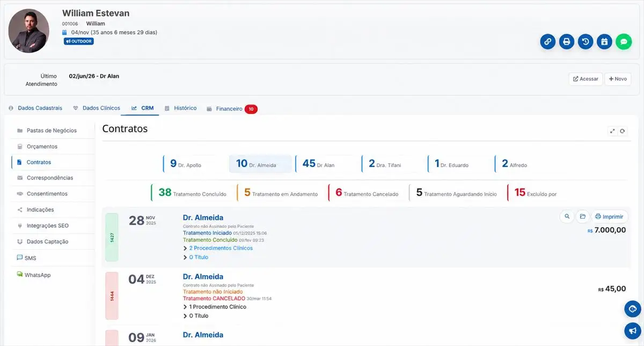Filter by Tratamento em Andamento status
Image resolution: width=644 pixels, height=346 pixels.
click(280, 192)
